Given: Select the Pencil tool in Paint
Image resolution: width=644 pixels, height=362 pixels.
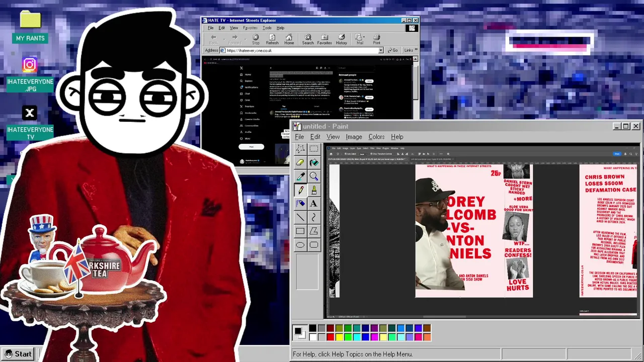Looking at the screenshot, I should pyautogui.click(x=300, y=190).
